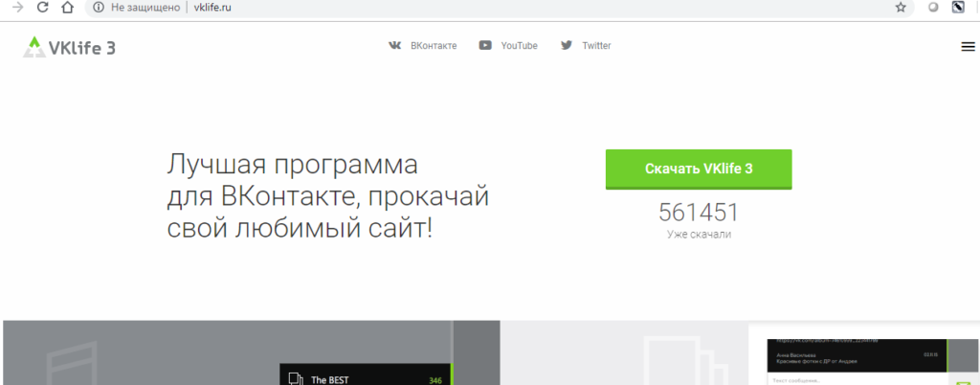
Task: Reload the page with the refresh icon
Action: 42,8
